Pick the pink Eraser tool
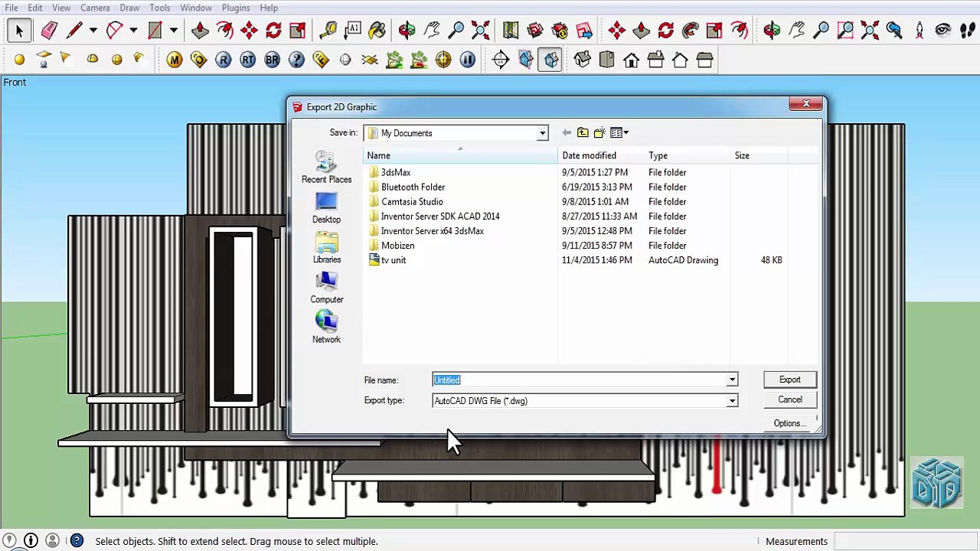The height and width of the screenshot is (551, 980). (49, 31)
